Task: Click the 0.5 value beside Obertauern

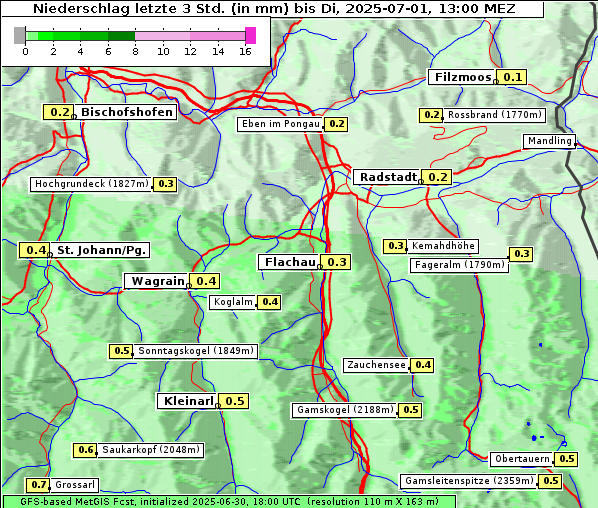Action: point(566,459)
